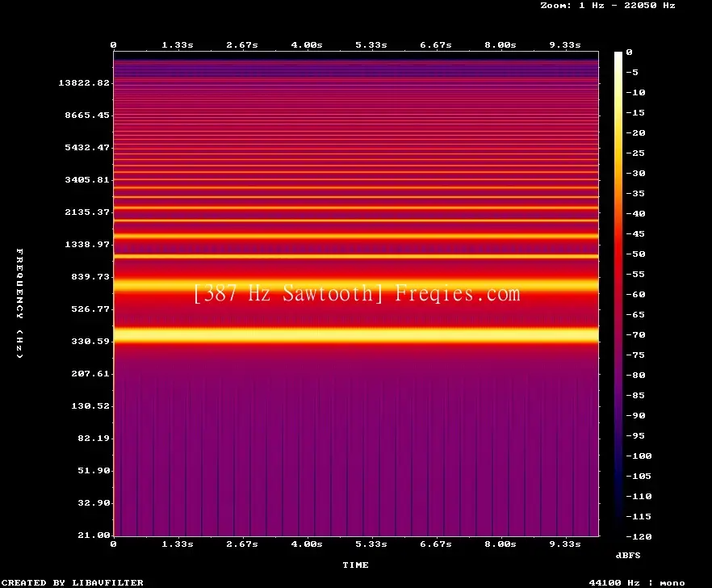
Task: Click the "Zoom: 1 Hz - 22050 Hz" text
Action: [608, 6]
